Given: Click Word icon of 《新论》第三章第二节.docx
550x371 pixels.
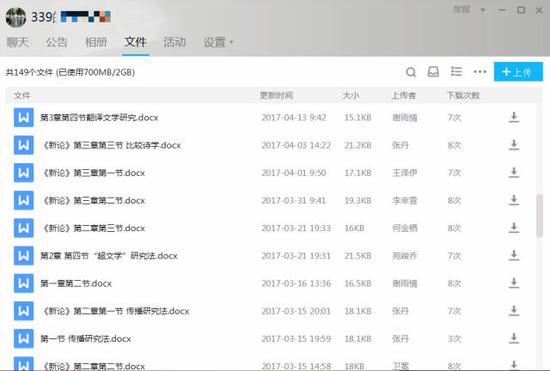Looking at the screenshot, I should (x=24, y=200).
